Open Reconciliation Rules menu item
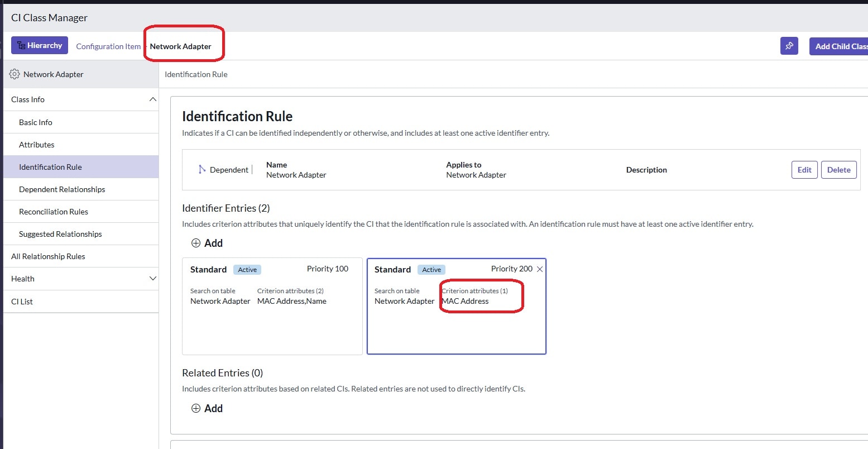Screen dimensions: 868x449 click(81, 212)
